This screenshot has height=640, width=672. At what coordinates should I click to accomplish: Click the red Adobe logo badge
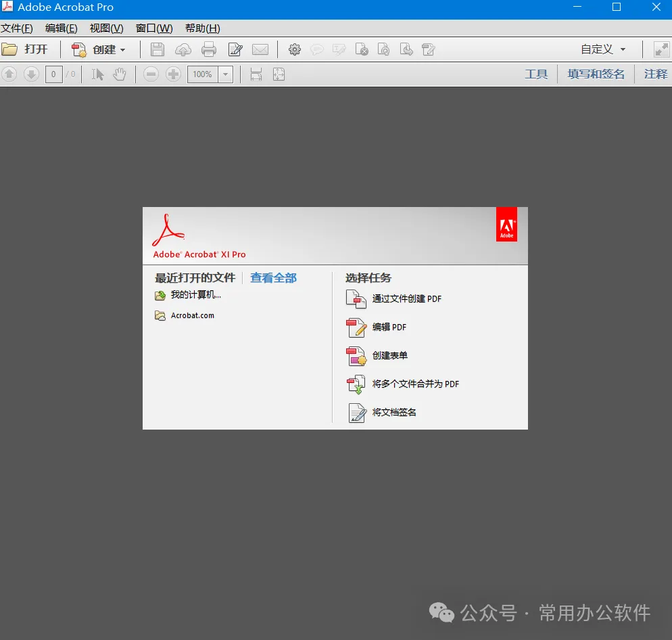point(506,225)
